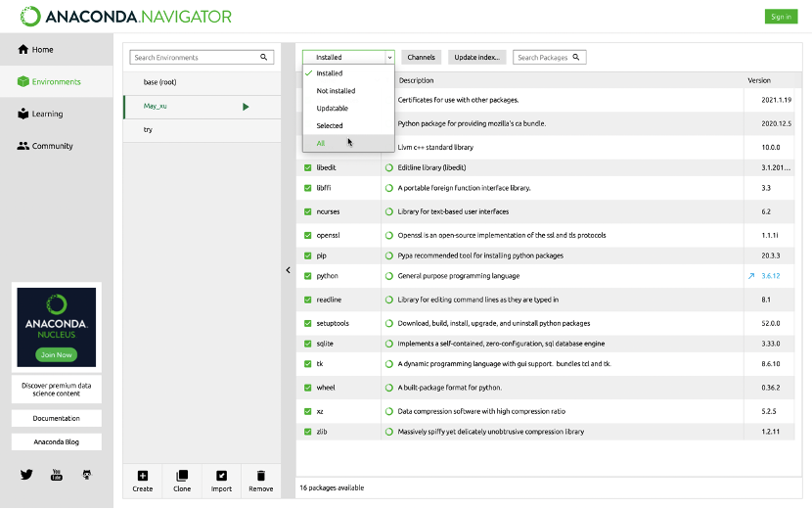Click the Join Now button
The image size is (812, 509).
57,355
